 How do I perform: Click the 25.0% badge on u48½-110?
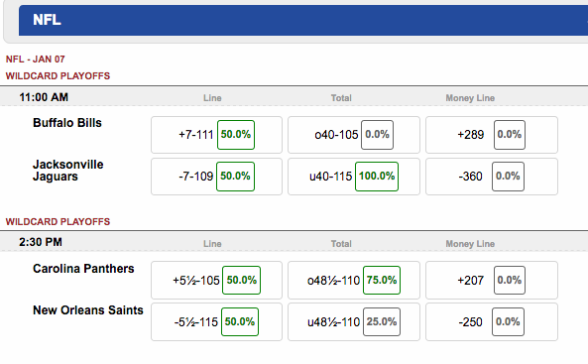click(x=382, y=322)
